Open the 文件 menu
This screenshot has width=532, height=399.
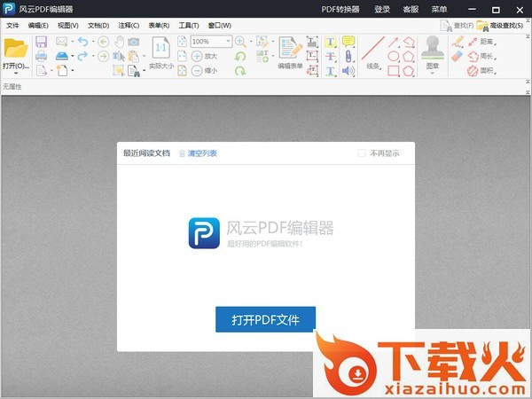pos(12,26)
